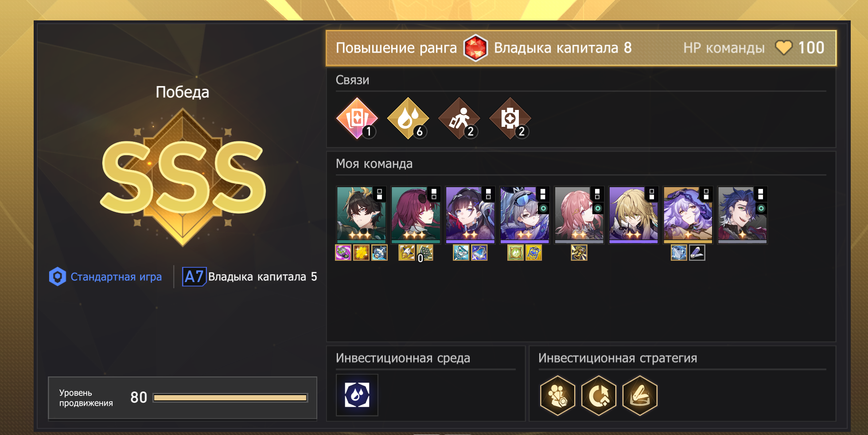This screenshot has height=435, width=868.
Task: Click the golden flower equipment under first character
Action: point(362,253)
